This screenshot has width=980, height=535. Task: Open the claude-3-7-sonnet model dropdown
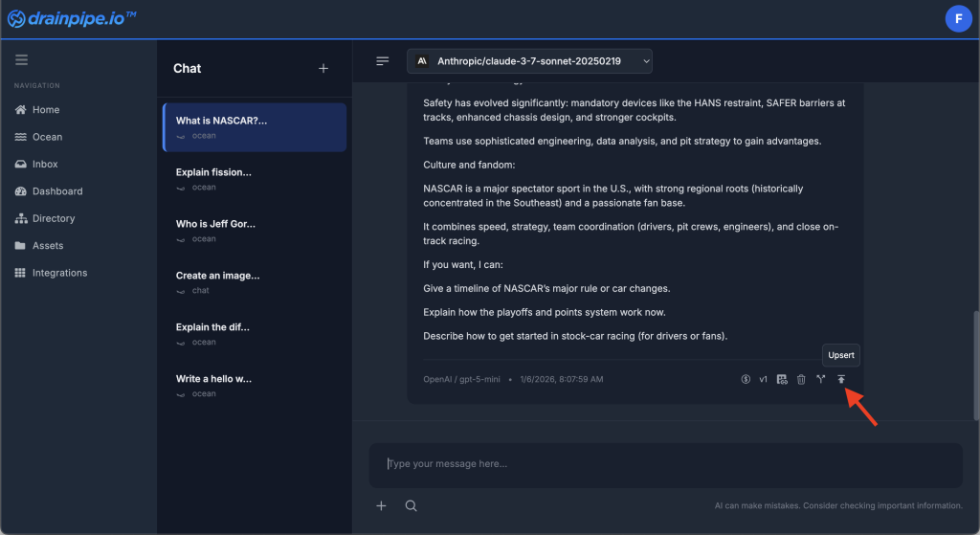[x=529, y=61]
